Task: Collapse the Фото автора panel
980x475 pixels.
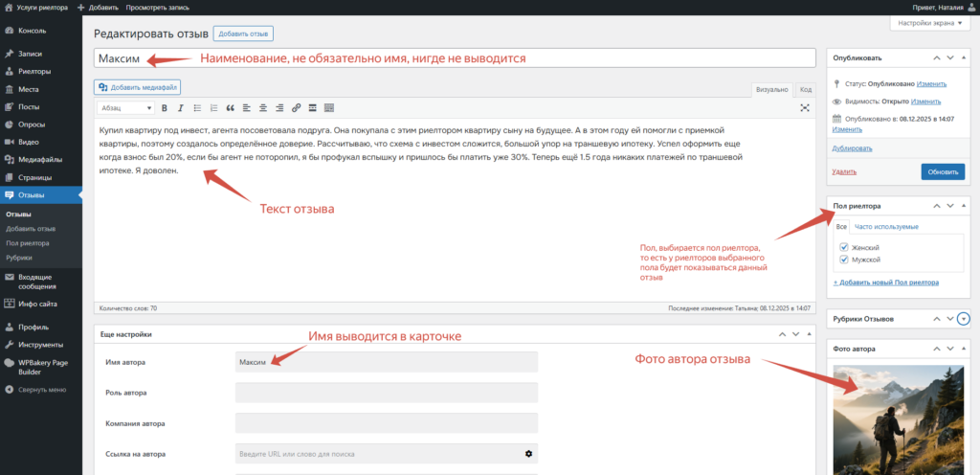Action: coord(963,349)
